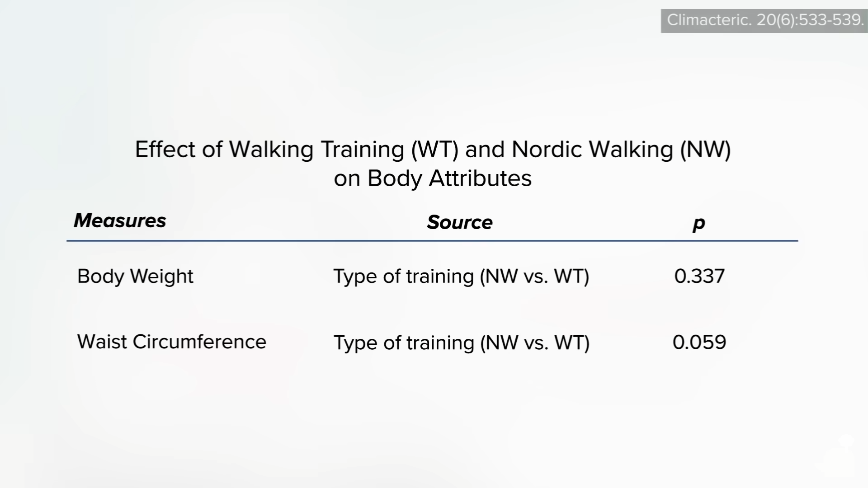Click the blue divider line under headers
Image resolution: width=868 pixels, height=488 pixels.
432,241
